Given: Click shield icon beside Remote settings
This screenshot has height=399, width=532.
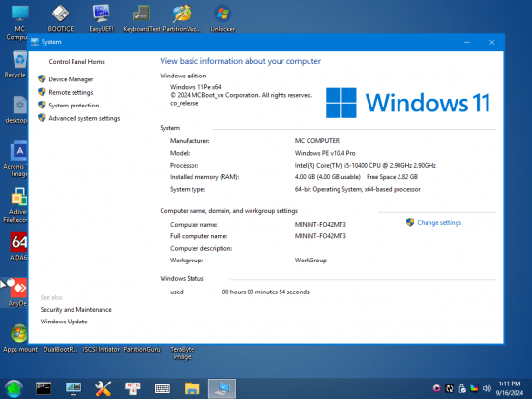Looking at the screenshot, I should 42,92.
